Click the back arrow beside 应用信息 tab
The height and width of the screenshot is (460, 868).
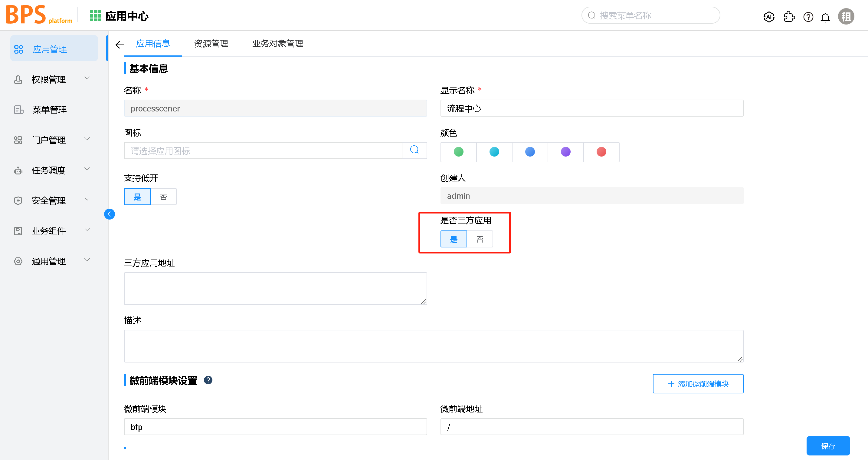click(120, 45)
